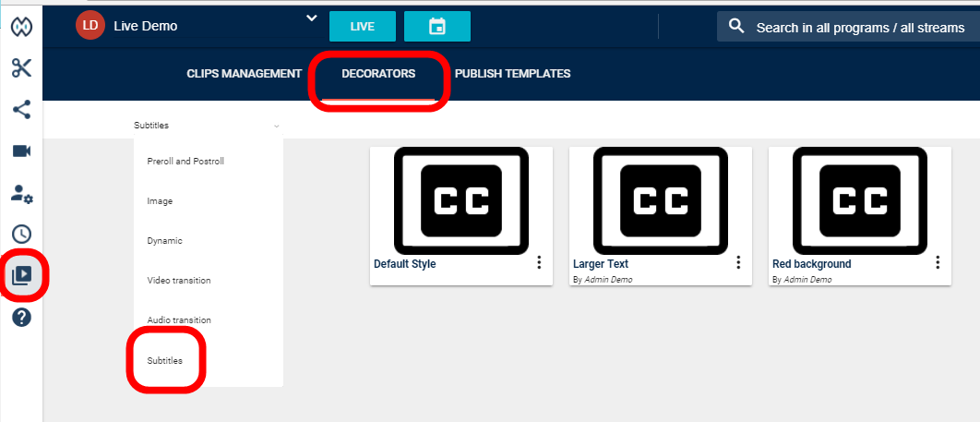Switch to Clips Management tab

(244, 74)
